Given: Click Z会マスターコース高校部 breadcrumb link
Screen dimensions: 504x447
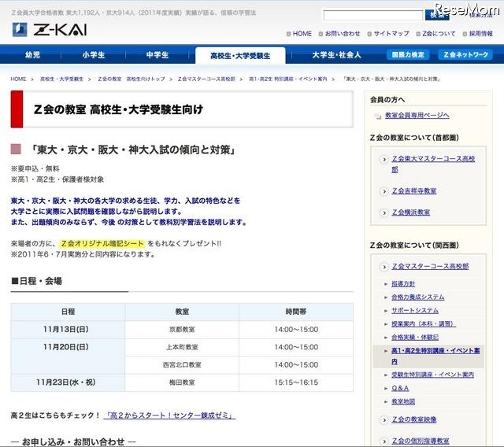Looking at the screenshot, I should pyautogui.click(x=206, y=79).
